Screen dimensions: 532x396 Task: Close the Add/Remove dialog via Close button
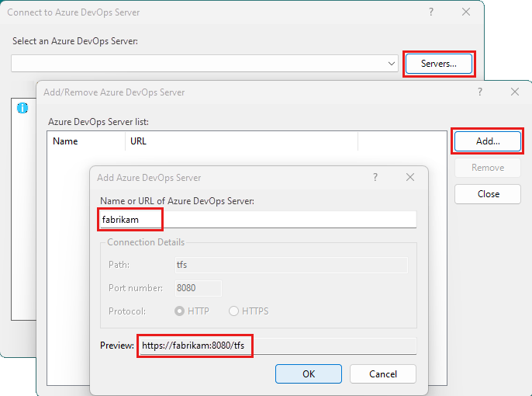488,194
